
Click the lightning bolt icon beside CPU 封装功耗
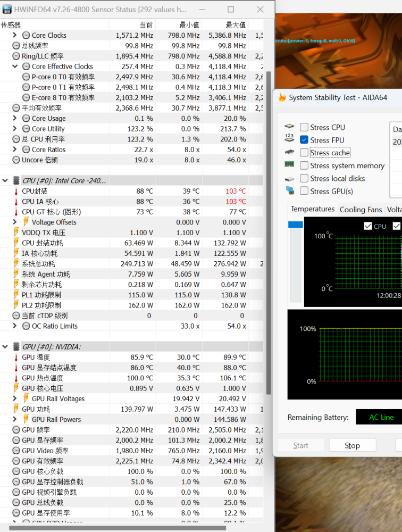[x=16, y=243]
